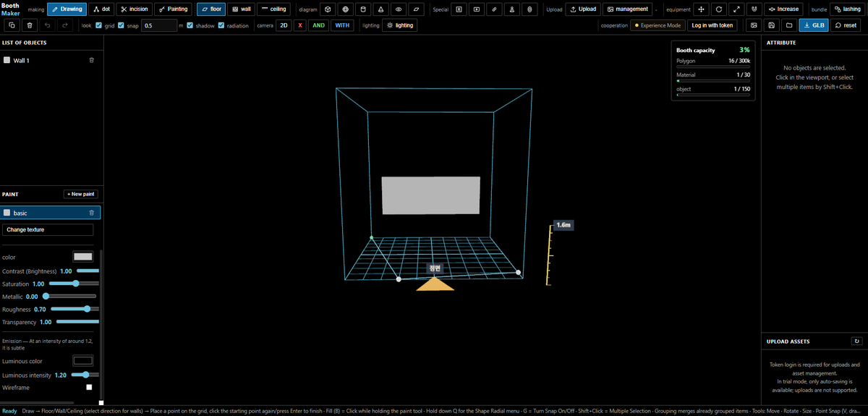Choose the wall surface

242,9
